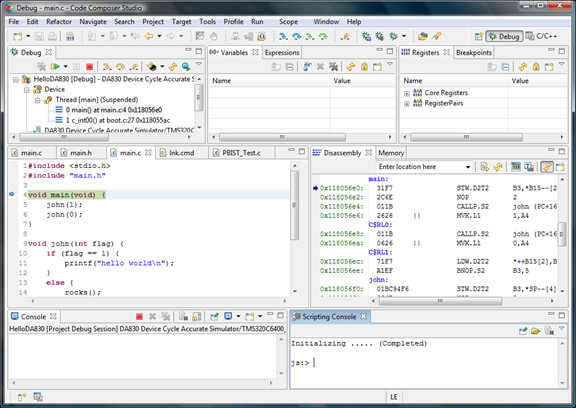Open the main.h editor tab
The width and height of the screenshot is (576, 408).
pos(81,153)
